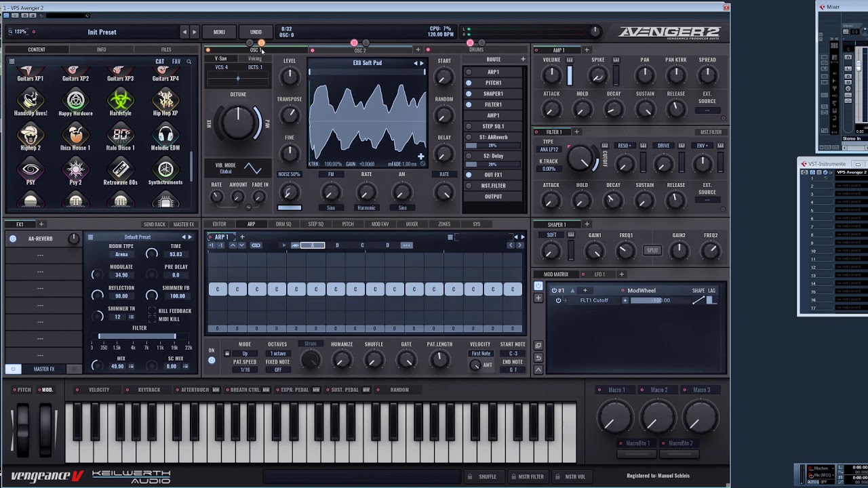Open the filter TYPE ANA LP12 dropdown
868x488 pixels.
(x=549, y=149)
